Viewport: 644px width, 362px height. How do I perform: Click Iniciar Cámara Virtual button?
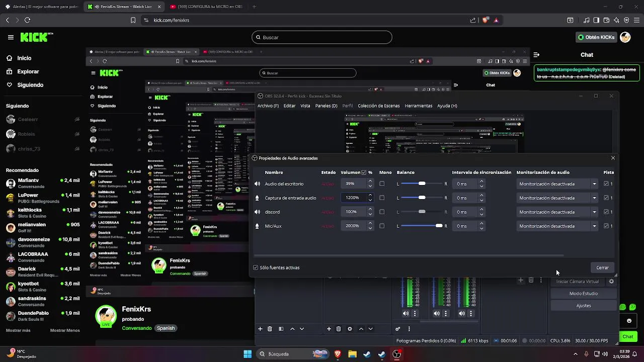[578, 282]
